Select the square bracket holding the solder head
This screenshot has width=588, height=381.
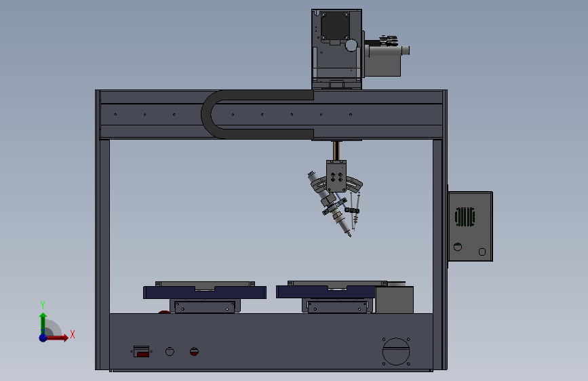336,176
